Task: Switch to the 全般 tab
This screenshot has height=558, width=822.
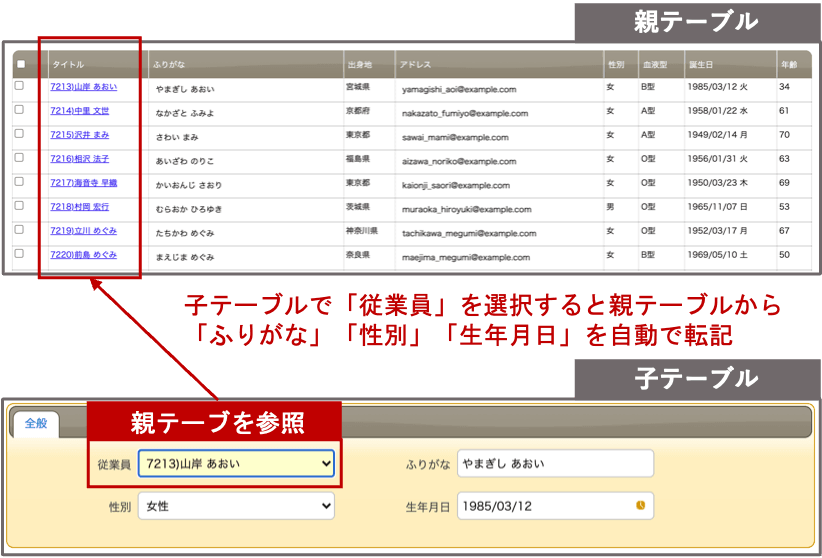Action: [x=36, y=424]
